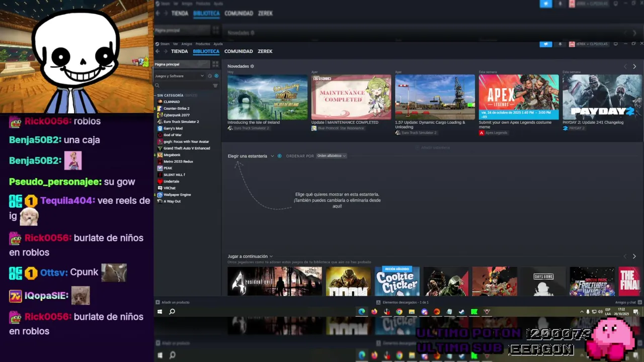
Task: Select Wallpaper Engine in library list
Action: click(177, 195)
